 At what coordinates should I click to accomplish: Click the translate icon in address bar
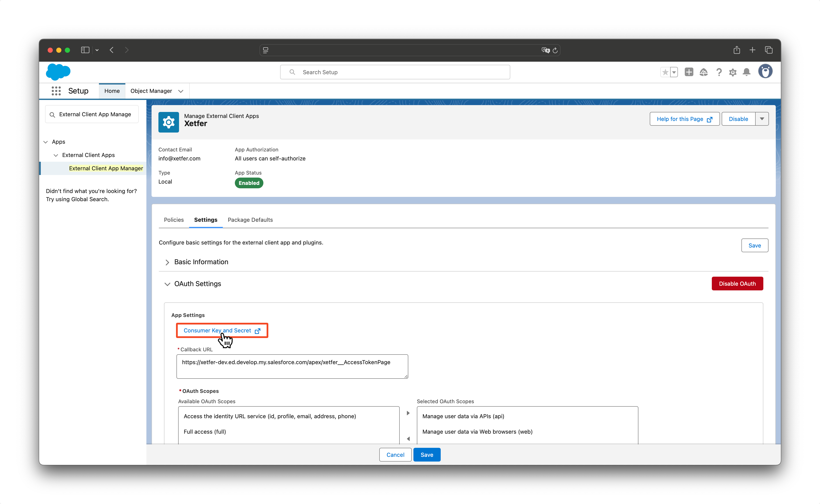[545, 50]
